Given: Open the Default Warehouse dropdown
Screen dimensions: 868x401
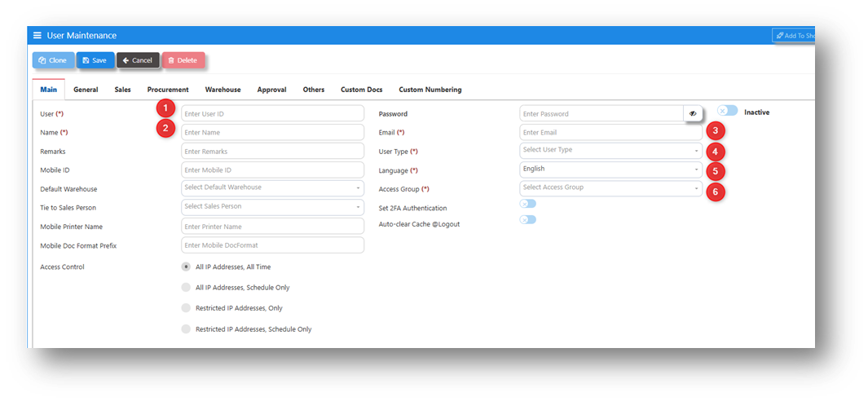Looking at the screenshot, I should (272, 187).
